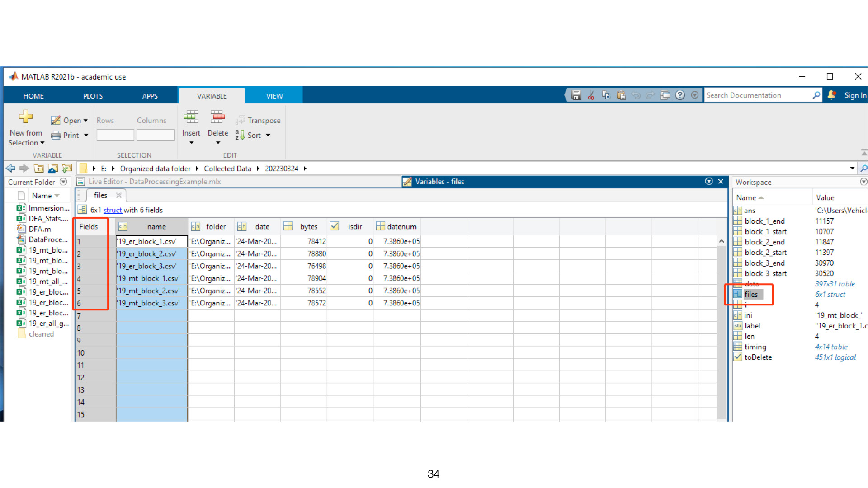Click the Help question mark icon
868x488 pixels.
point(680,95)
